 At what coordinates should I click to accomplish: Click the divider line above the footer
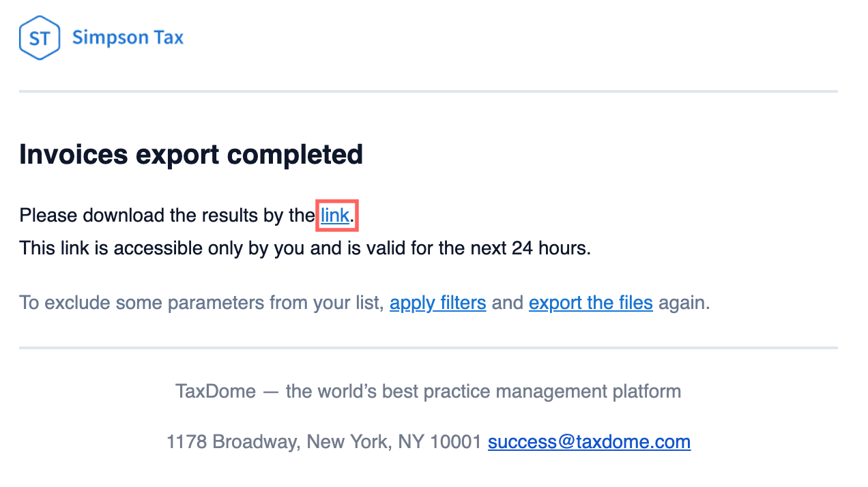tap(428, 348)
